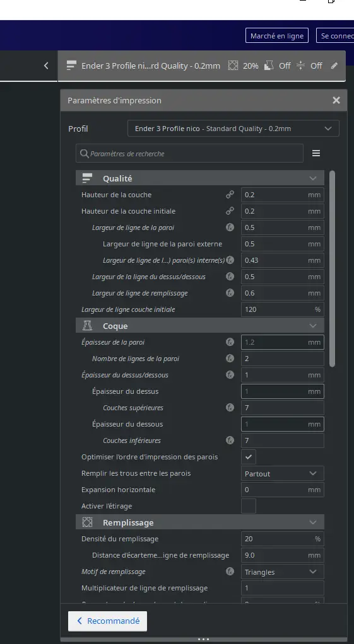
Task: Click the pencil edit icon in profile bar
Action: tap(334, 66)
